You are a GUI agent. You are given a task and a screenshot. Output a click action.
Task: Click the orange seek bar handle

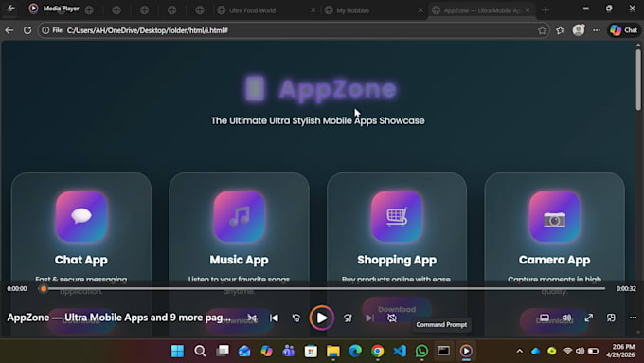(44, 288)
